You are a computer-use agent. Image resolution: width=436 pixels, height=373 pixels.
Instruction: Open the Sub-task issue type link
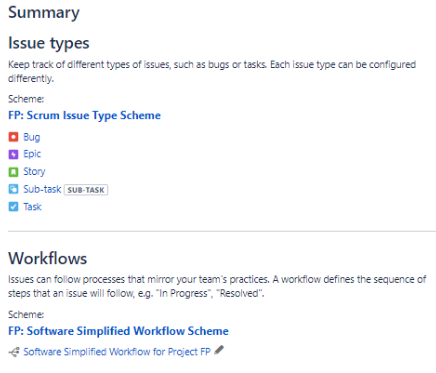tap(42, 189)
